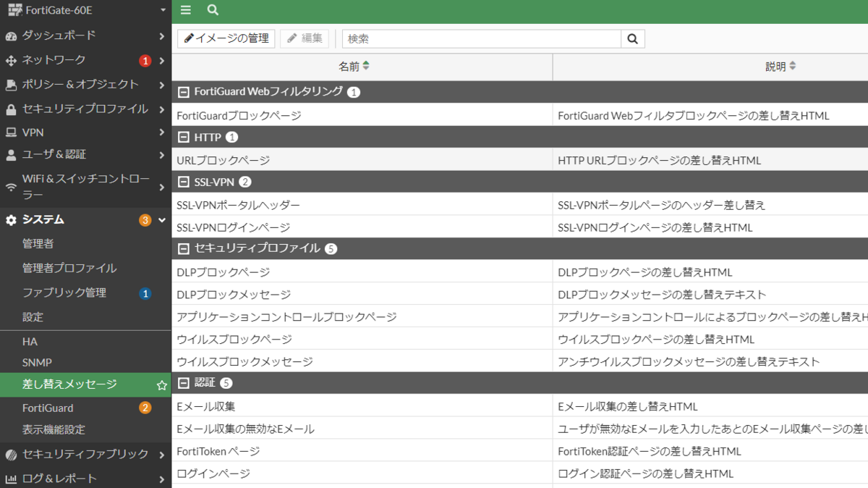Collapse the FortiGuard Webフィルタリング group
868x488 pixels.
(x=184, y=92)
